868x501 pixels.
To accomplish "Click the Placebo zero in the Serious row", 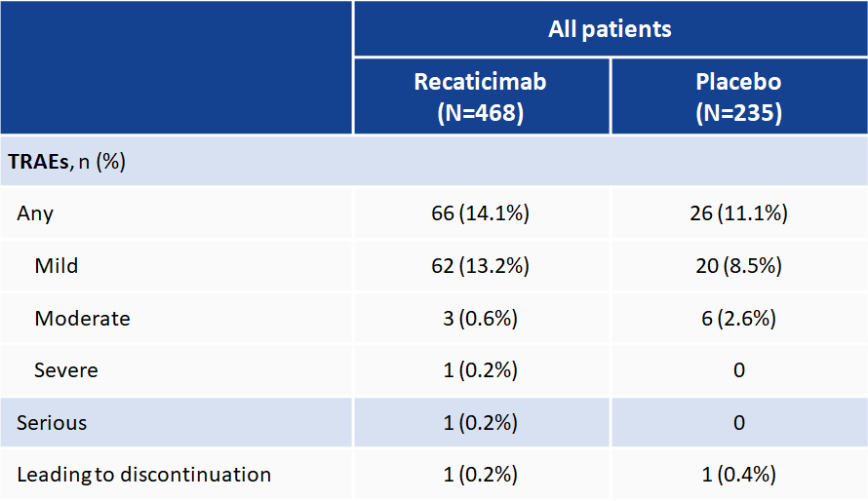I will 738,423.
